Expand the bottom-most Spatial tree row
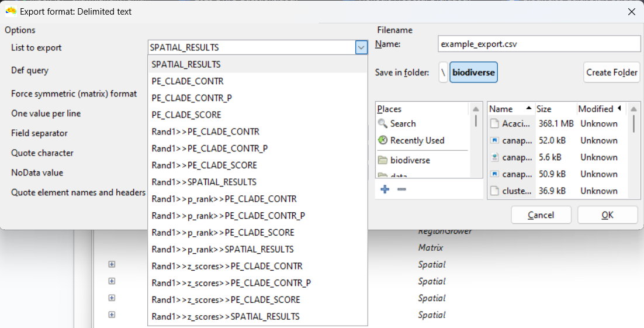Image resolution: width=644 pixels, height=328 pixels. 112,315
